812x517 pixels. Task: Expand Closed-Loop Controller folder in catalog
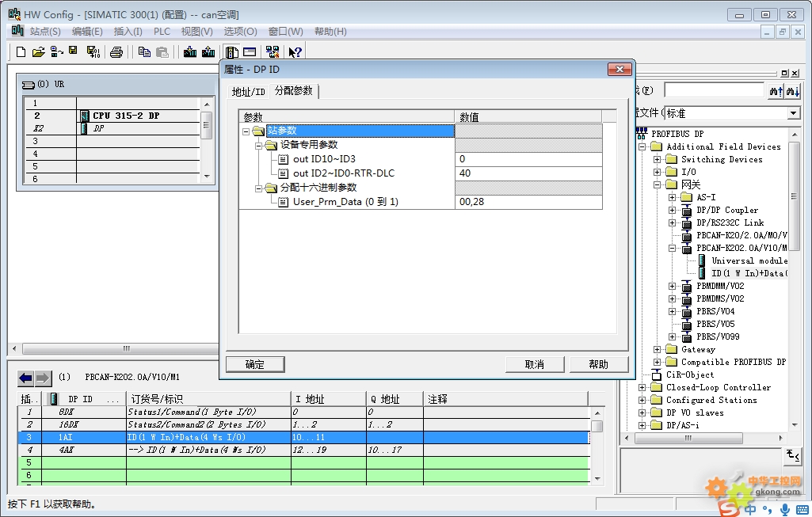click(642, 387)
